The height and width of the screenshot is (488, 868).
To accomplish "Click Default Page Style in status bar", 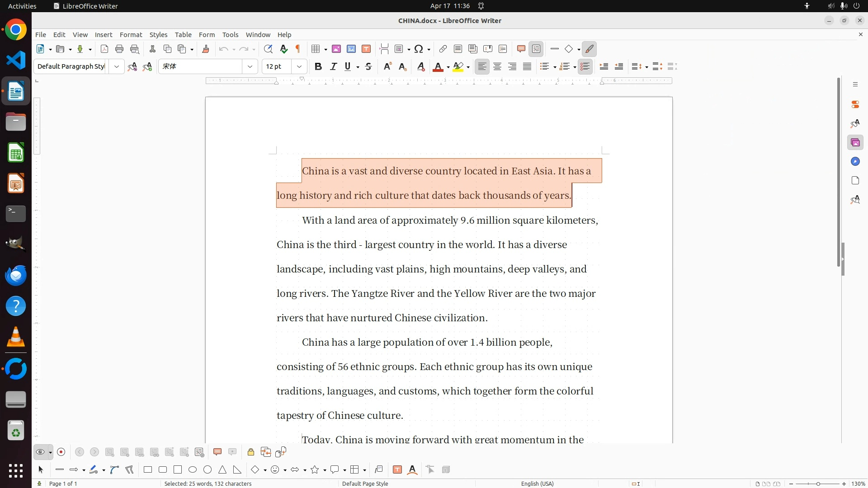I will pyautogui.click(x=365, y=483).
